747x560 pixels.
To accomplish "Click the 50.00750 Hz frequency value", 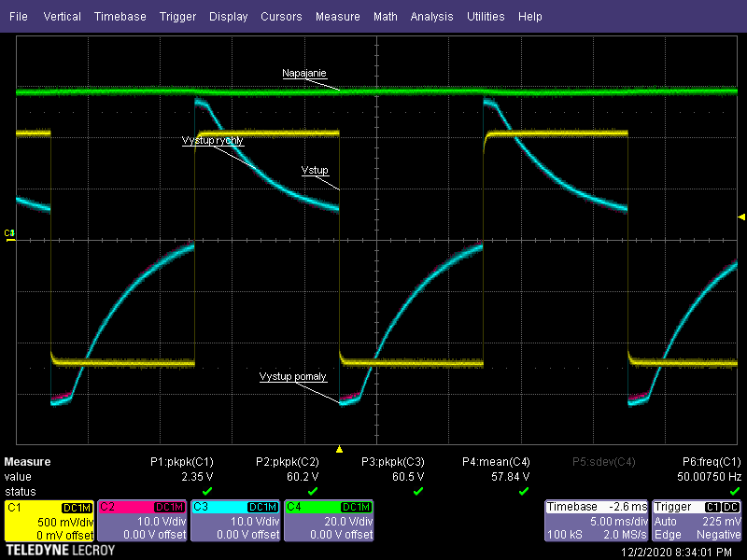I will pos(710,477).
